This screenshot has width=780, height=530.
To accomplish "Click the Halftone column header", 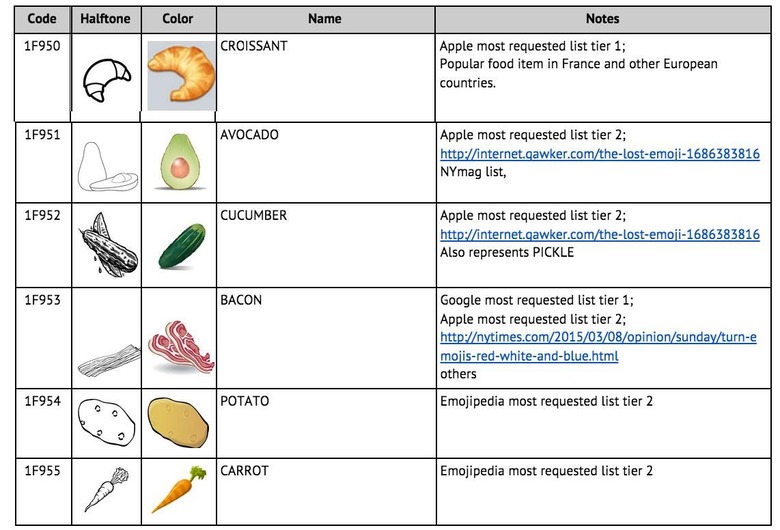I will tap(106, 19).
